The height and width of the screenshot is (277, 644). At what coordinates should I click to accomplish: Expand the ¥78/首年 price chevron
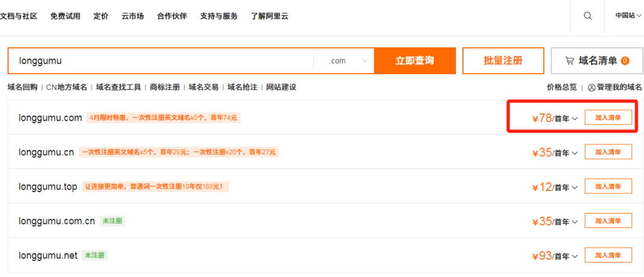[575, 119]
